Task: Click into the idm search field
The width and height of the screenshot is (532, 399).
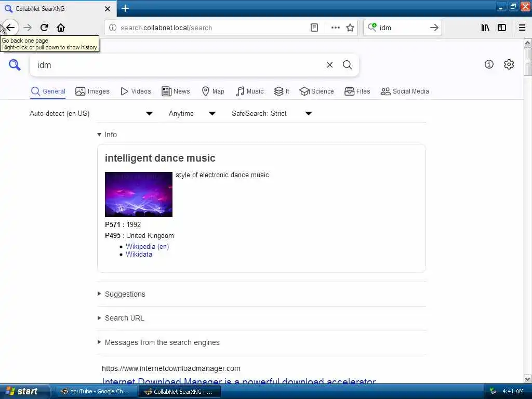Action: pyautogui.click(x=178, y=65)
